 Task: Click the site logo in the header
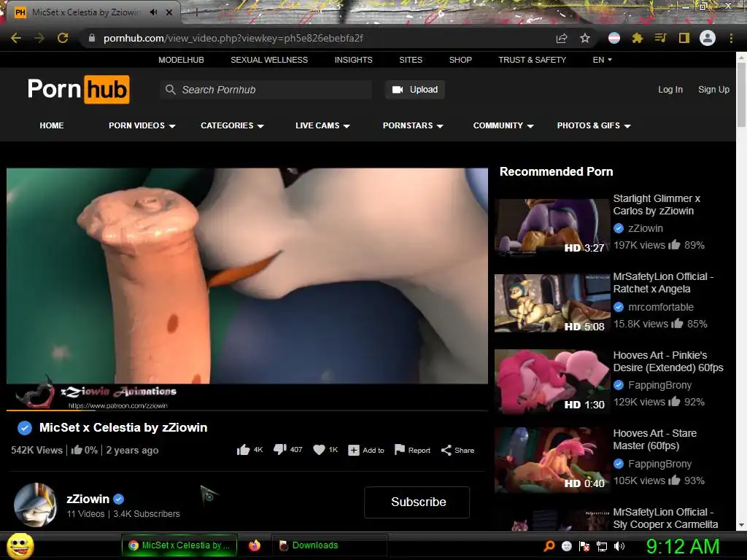pos(79,89)
